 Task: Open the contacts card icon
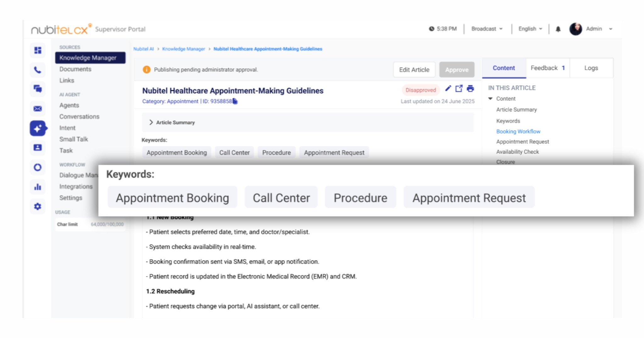pyautogui.click(x=38, y=147)
